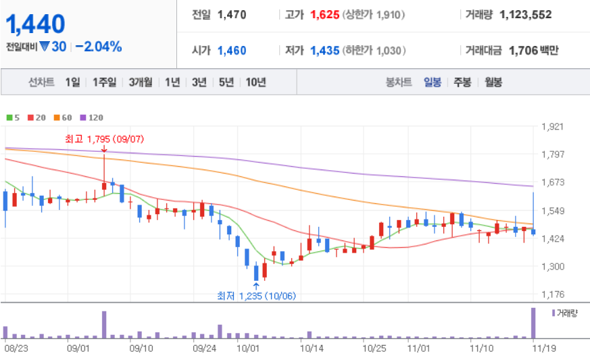Click the 선차트 label

[x=41, y=82]
